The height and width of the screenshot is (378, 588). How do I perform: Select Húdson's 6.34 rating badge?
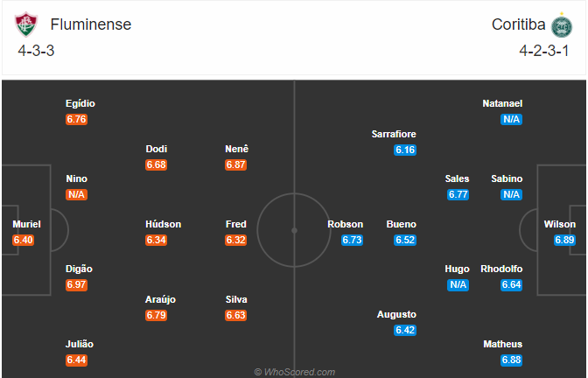[157, 240]
